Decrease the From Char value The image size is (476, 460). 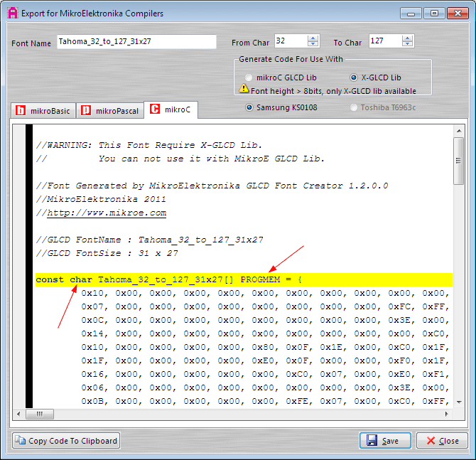pos(313,43)
